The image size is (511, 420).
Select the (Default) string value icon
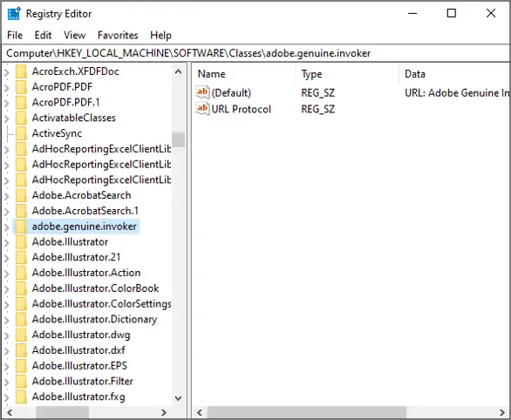click(202, 92)
